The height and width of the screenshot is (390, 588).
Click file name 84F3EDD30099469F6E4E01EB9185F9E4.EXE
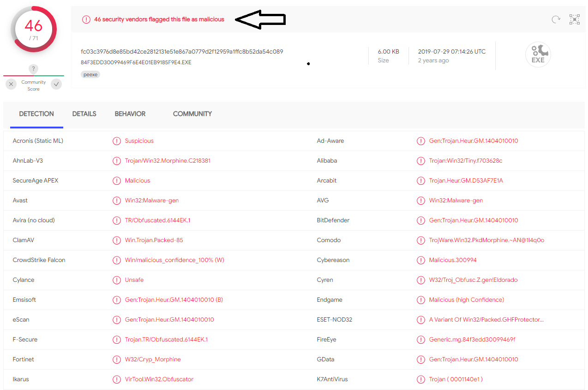point(136,62)
